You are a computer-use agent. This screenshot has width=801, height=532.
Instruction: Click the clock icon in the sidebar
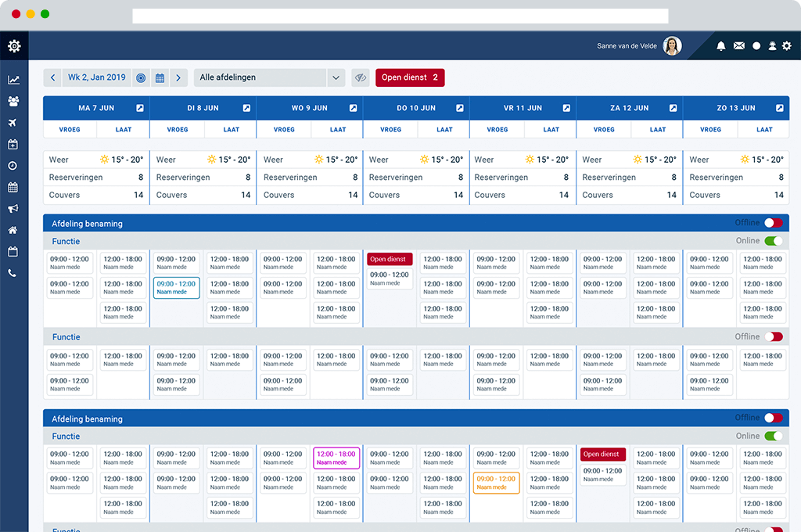pyautogui.click(x=13, y=166)
